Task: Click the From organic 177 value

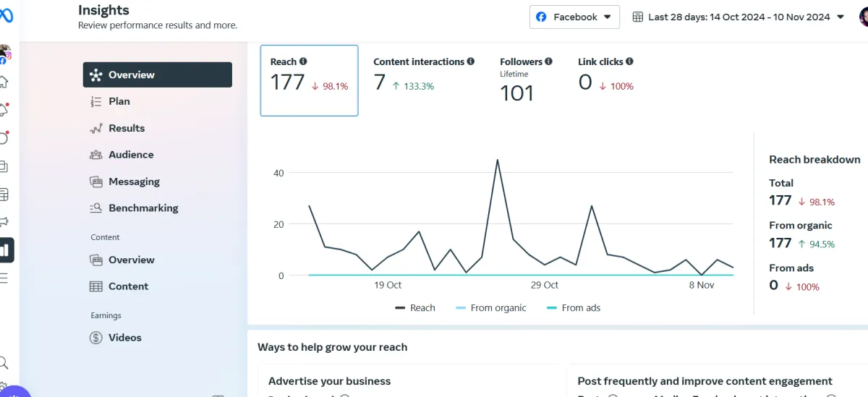Action: point(780,244)
